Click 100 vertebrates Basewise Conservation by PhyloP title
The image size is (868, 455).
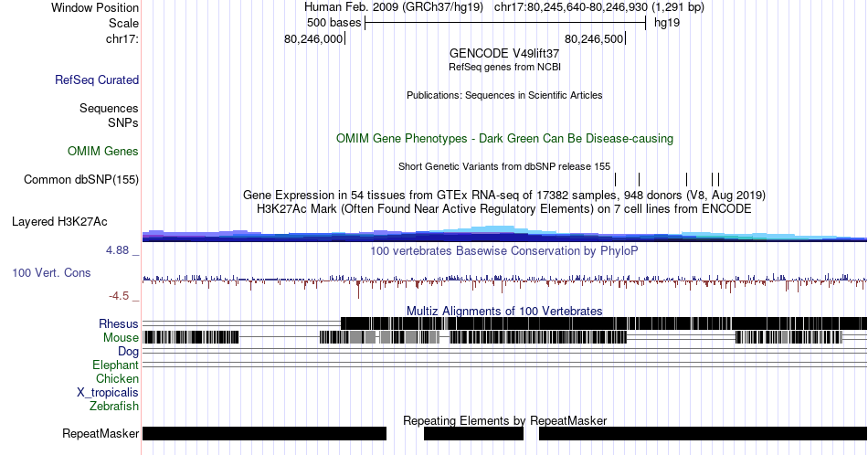(x=504, y=250)
